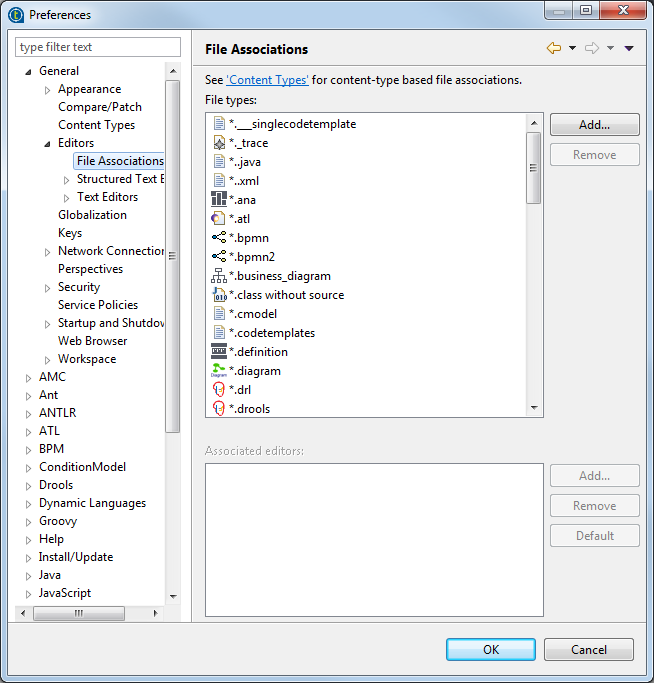Click the file types scrollbar up arrow
The width and height of the screenshot is (654, 683).
[x=534, y=124]
